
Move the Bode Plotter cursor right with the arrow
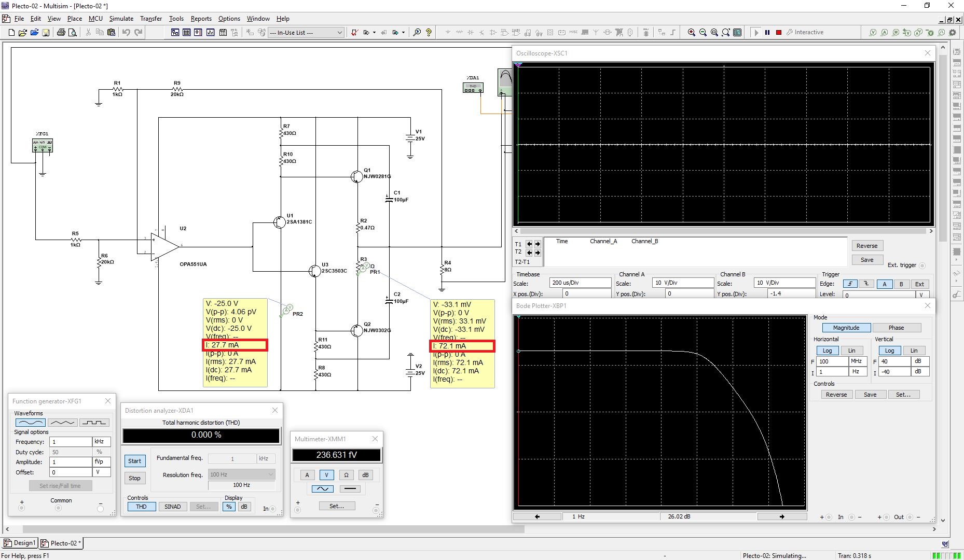point(782,516)
